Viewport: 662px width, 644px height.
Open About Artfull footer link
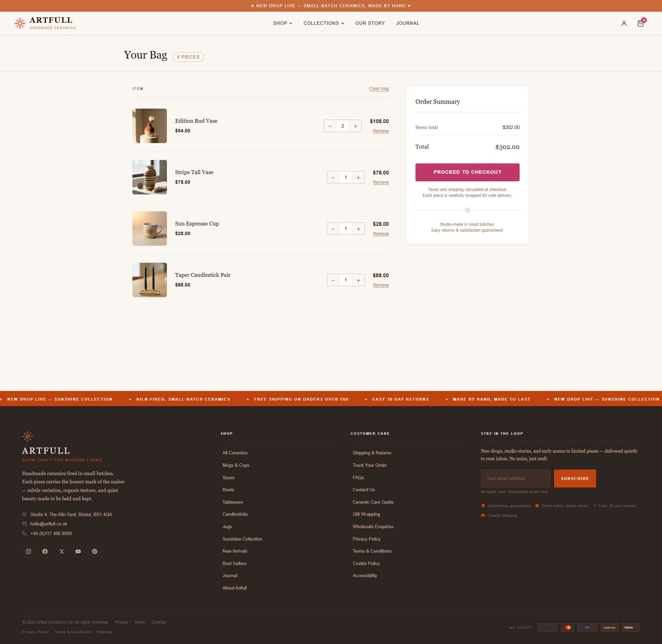tap(234, 588)
